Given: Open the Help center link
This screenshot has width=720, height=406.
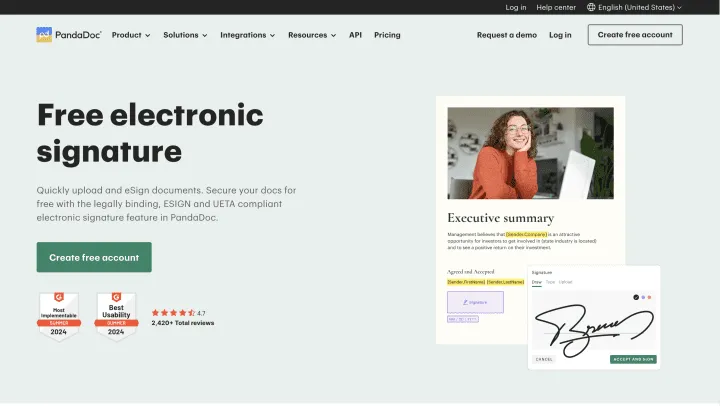Looking at the screenshot, I should (x=556, y=7).
